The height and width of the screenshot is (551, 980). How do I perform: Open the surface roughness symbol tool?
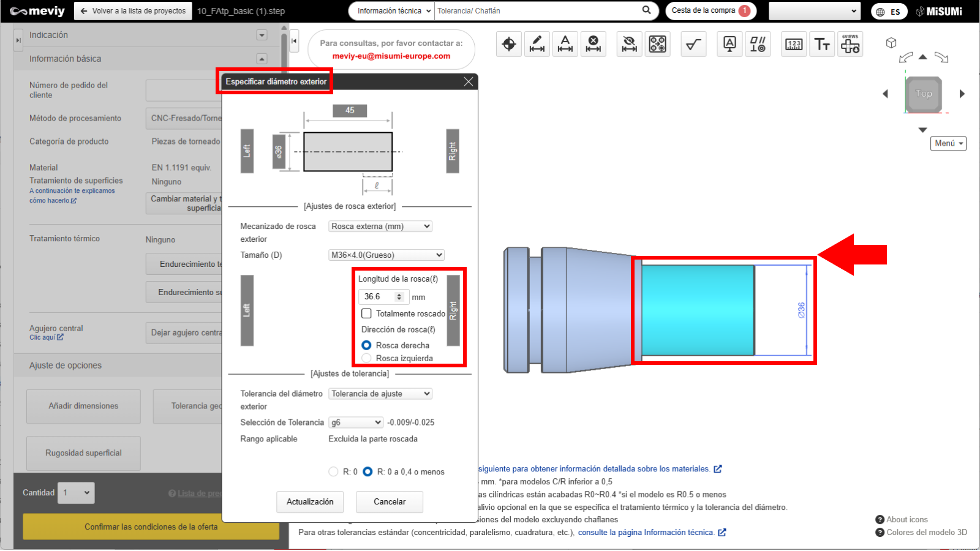(x=693, y=44)
